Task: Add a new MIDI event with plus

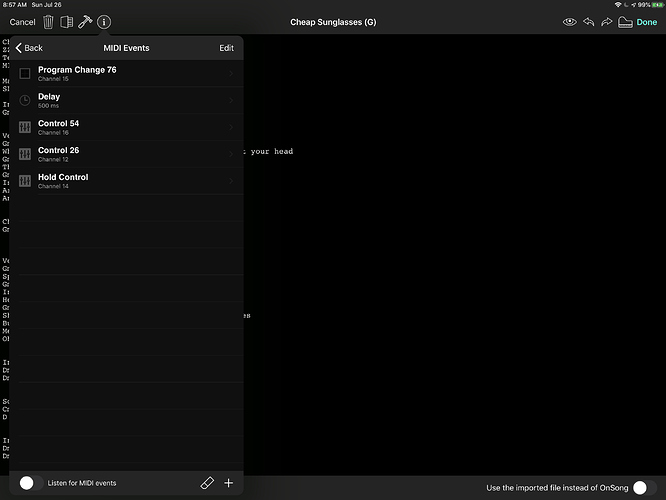Action: [x=229, y=483]
